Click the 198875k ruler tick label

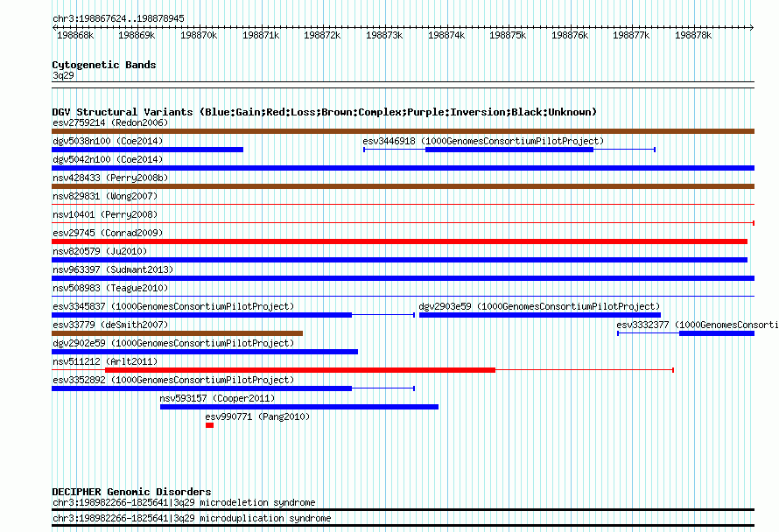pos(508,35)
